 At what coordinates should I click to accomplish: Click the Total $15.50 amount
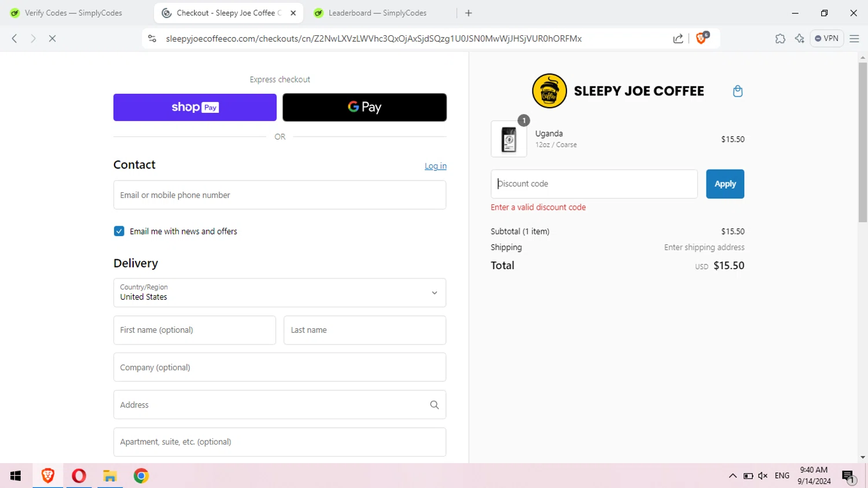[729, 266]
